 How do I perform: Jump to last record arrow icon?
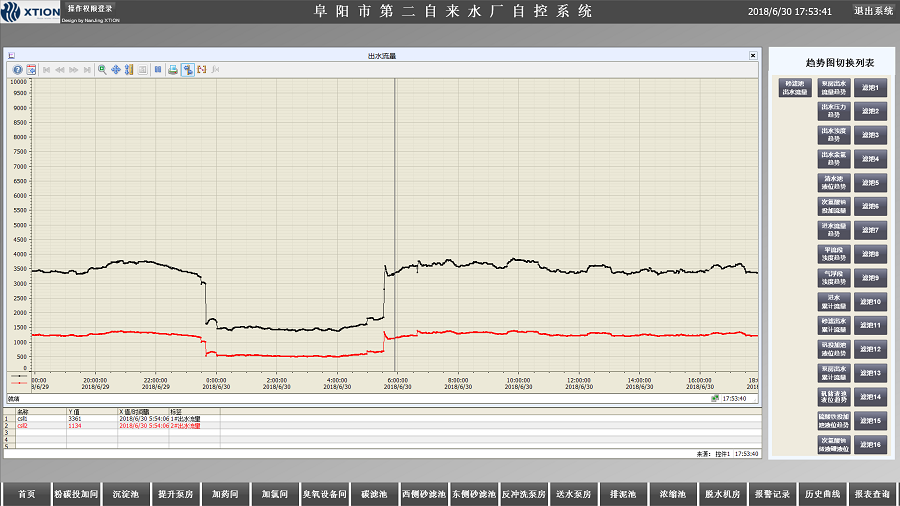point(87,69)
